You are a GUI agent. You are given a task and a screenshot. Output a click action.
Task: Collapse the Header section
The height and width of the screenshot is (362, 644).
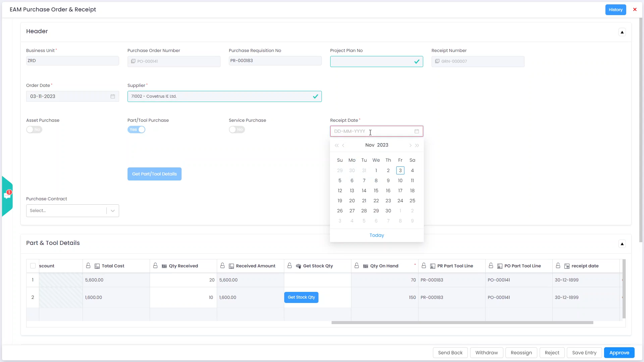pyautogui.click(x=622, y=32)
